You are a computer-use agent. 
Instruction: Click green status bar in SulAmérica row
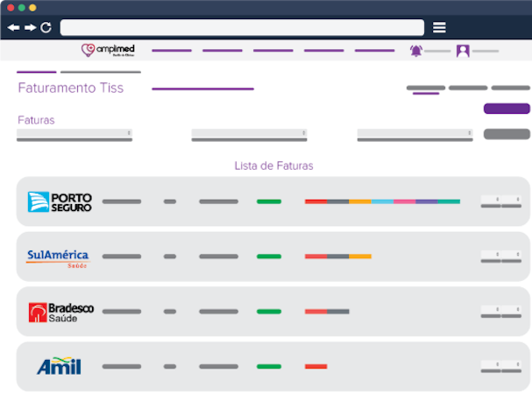click(269, 257)
